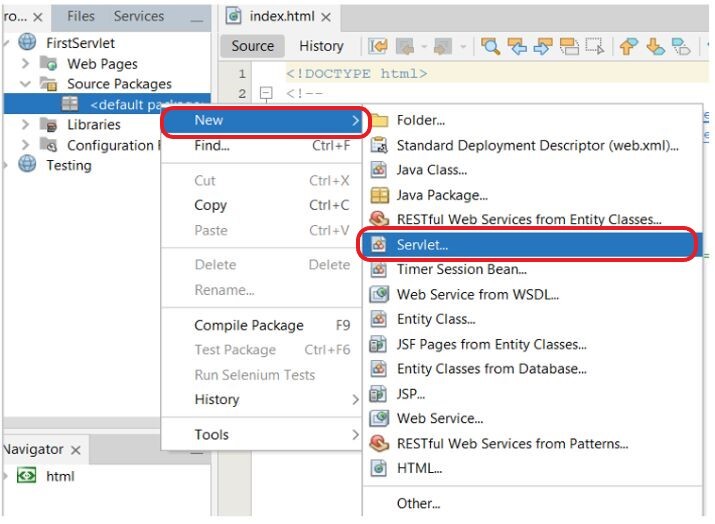Click the Java Class file-type icon
The width and height of the screenshot is (715, 524).
coord(379,170)
